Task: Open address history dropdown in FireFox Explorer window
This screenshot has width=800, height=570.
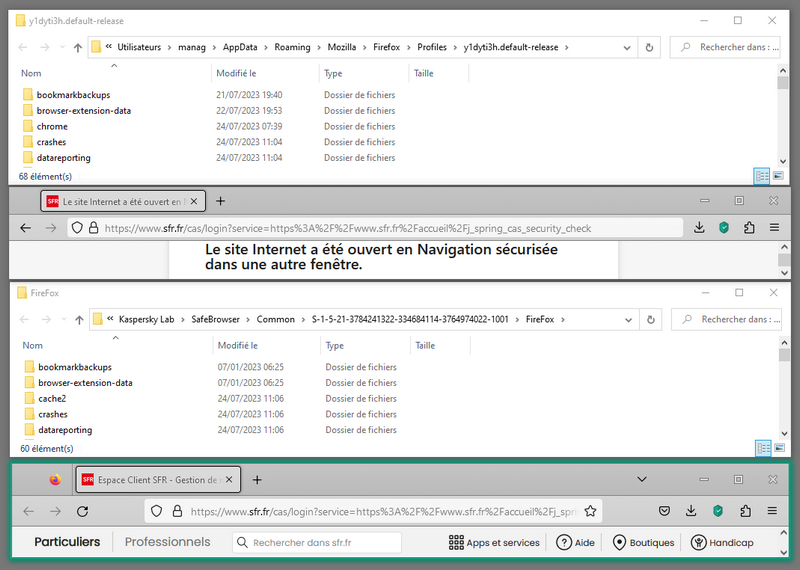Action: click(x=628, y=320)
